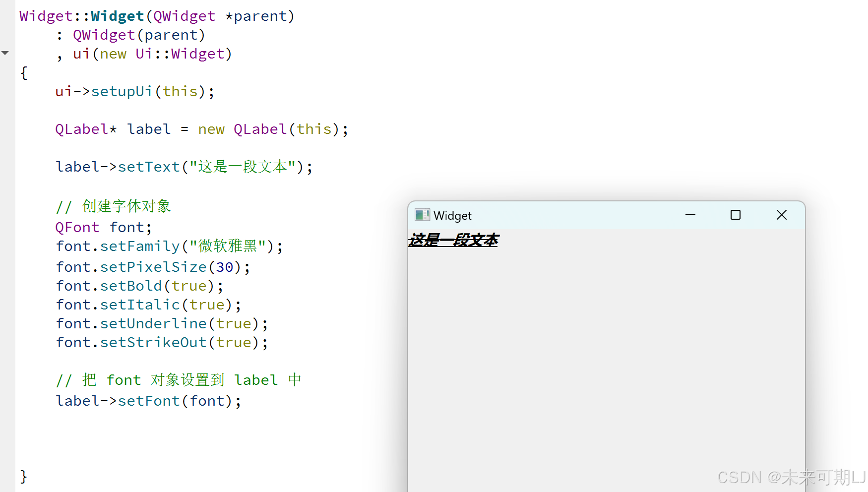Click the opening brace of the constructor
868x492 pixels.
(23, 72)
